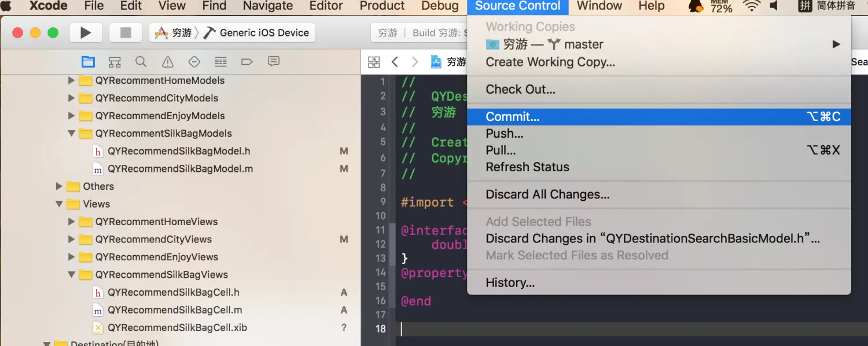Collapse the Views group

tap(59, 204)
